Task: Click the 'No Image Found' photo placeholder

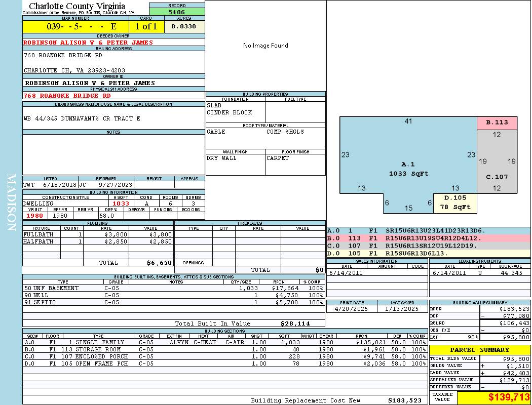Action: (x=265, y=46)
